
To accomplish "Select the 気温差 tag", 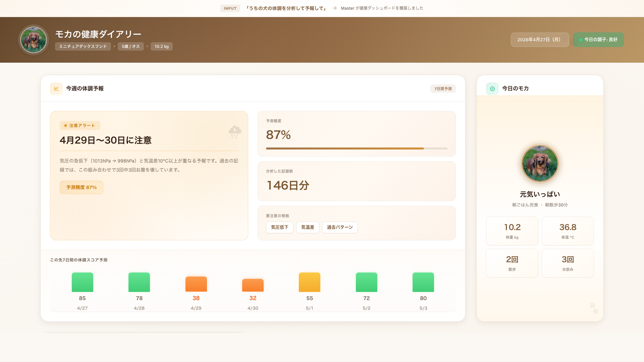I will pos(308,227).
